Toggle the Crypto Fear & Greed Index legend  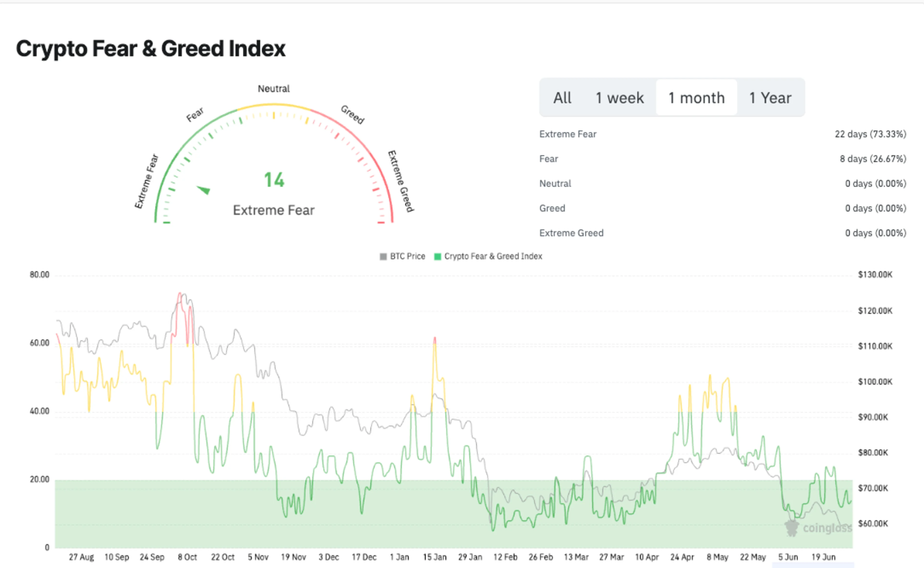488,256
